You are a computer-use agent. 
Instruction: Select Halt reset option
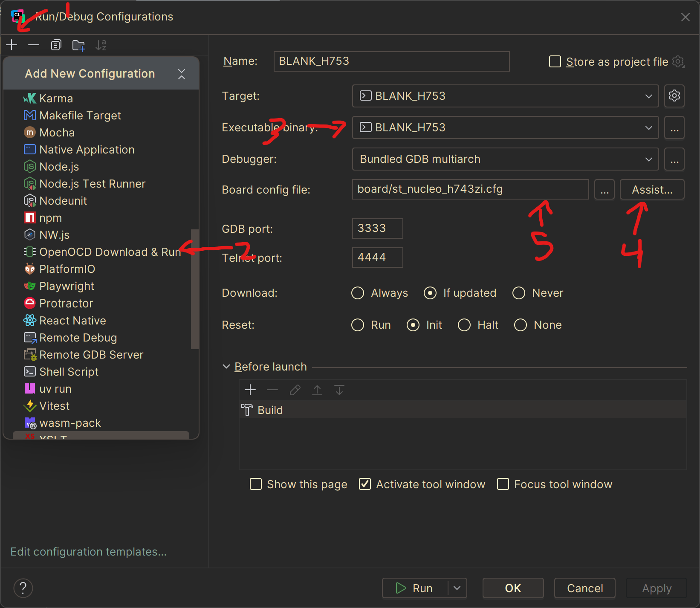tap(464, 325)
